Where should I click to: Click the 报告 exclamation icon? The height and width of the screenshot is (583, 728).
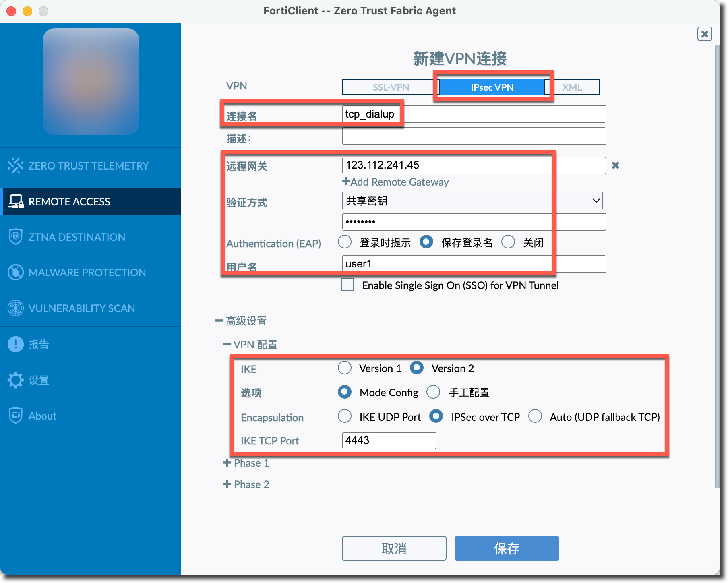click(x=16, y=344)
